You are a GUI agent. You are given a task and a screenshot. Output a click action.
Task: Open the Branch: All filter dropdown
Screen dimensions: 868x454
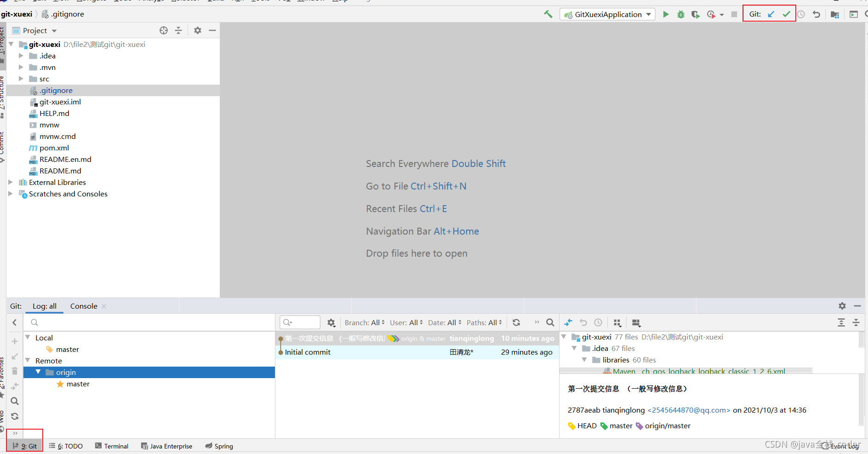pyautogui.click(x=365, y=322)
